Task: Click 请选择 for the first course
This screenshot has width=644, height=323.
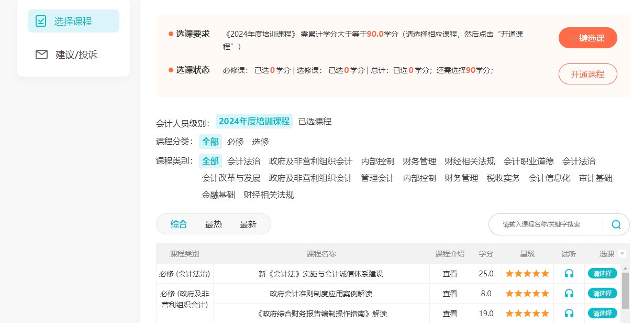Action: click(602, 273)
